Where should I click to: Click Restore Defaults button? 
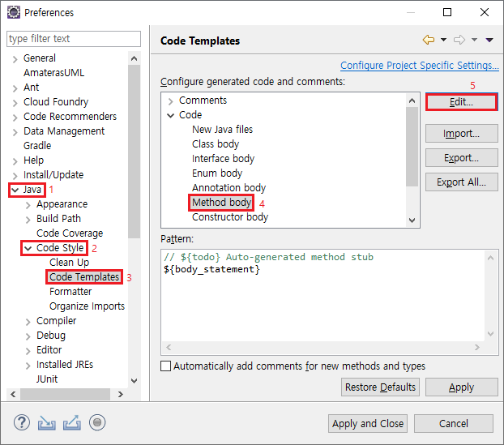point(380,387)
